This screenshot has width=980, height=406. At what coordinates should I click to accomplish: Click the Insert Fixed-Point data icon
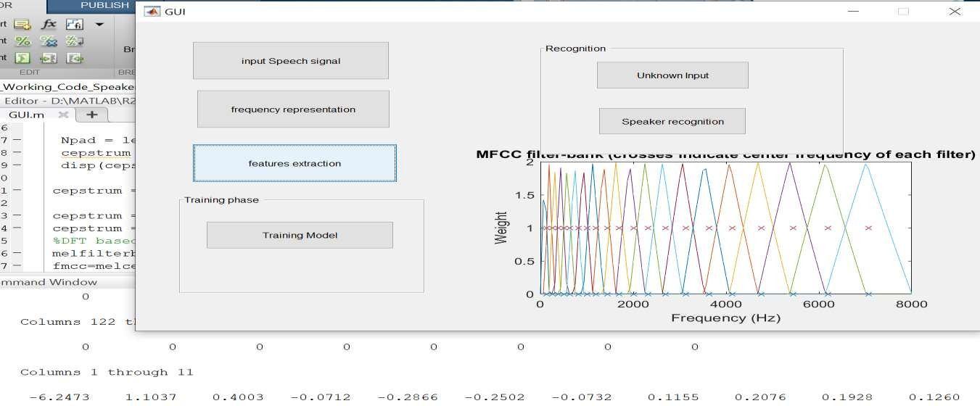(x=74, y=25)
